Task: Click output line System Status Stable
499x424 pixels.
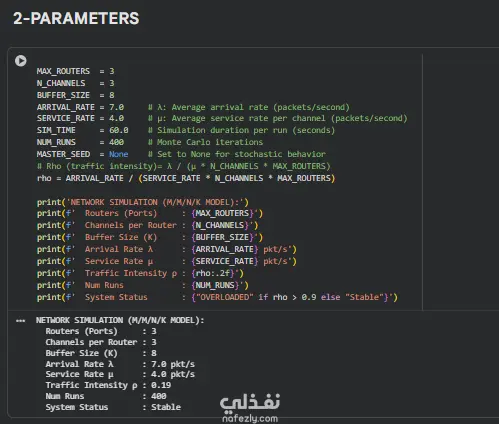Action: tap(113, 407)
